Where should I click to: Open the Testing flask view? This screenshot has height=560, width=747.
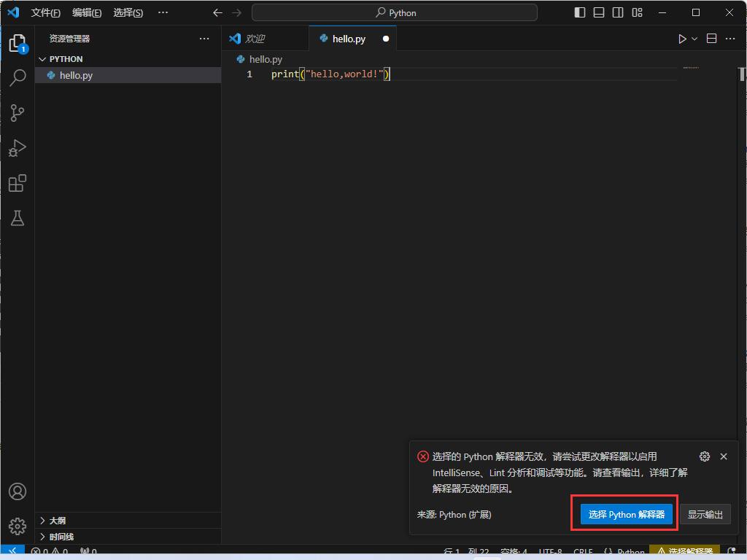pyautogui.click(x=18, y=218)
